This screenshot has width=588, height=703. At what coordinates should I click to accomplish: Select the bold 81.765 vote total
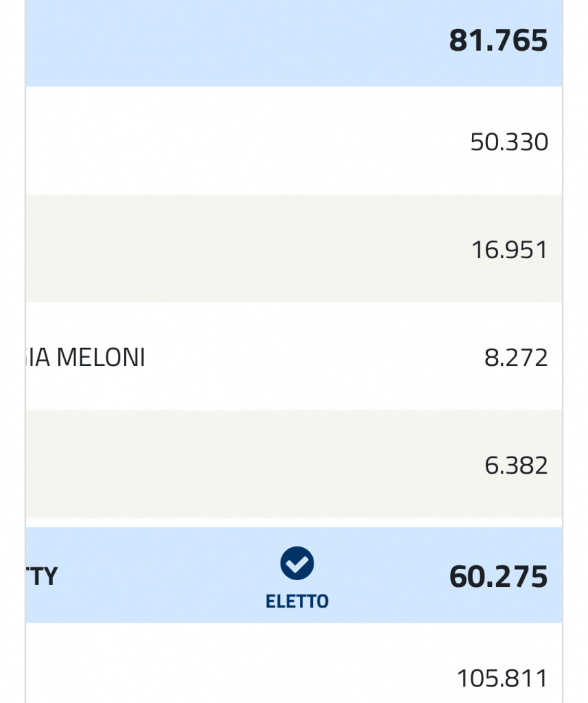coord(498,40)
